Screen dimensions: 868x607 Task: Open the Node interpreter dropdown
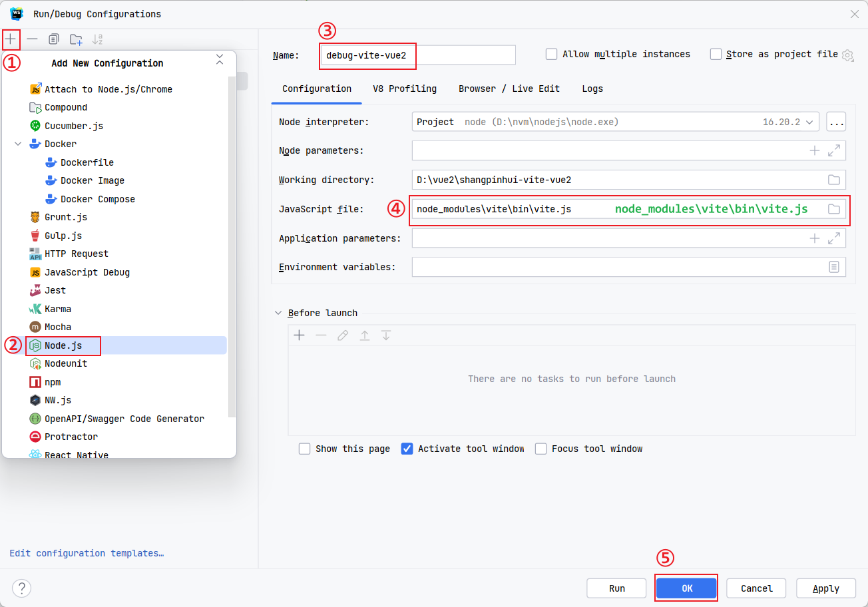(809, 122)
